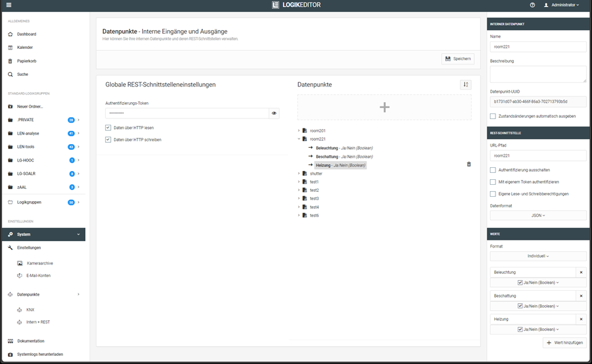Expand the room201 tree node
The width and height of the screenshot is (592, 364).
coord(299,130)
